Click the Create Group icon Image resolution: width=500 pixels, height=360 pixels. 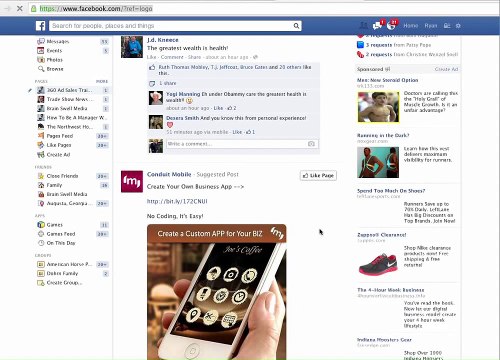[x=41, y=283]
